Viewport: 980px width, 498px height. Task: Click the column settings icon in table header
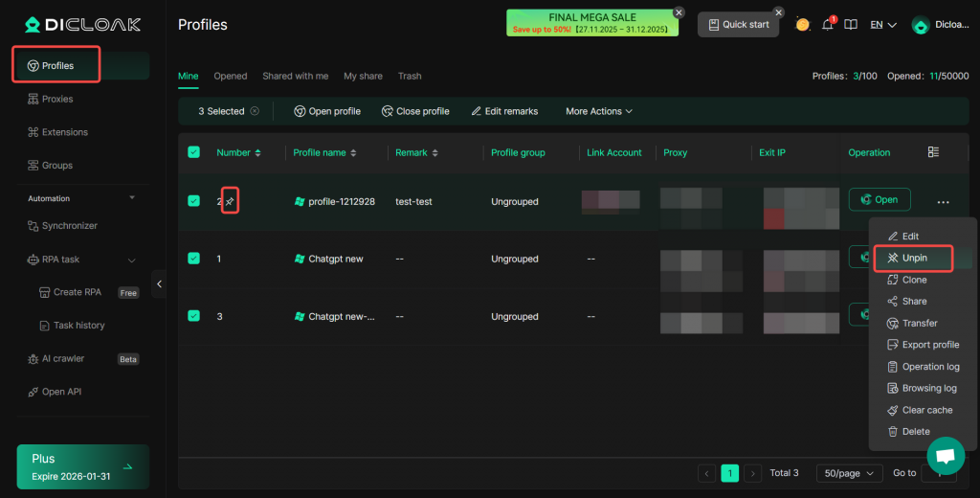[x=934, y=152]
